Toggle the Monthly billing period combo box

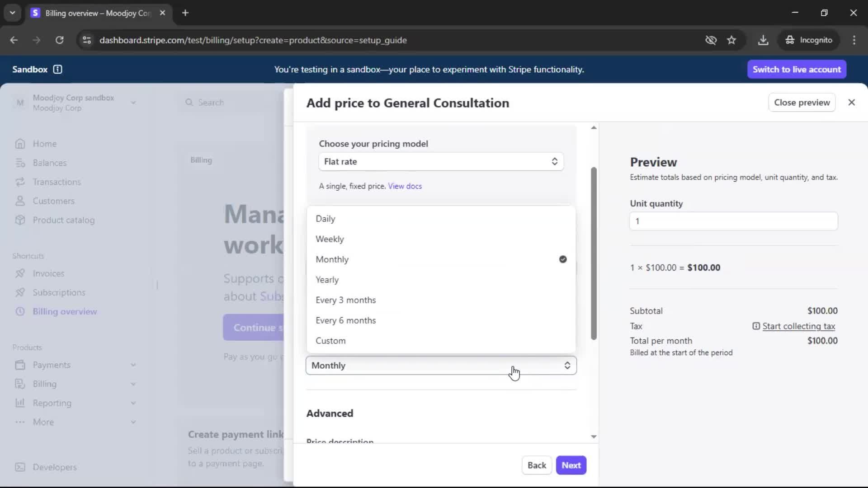pyautogui.click(x=441, y=366)
